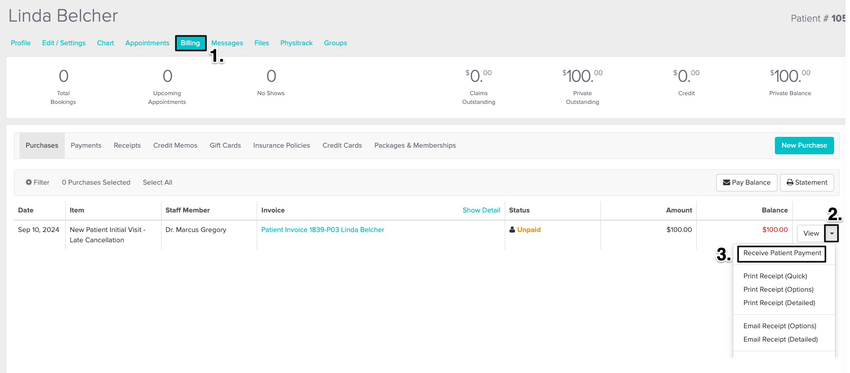
Task: Click the Status column header
Action: point(519,210)
